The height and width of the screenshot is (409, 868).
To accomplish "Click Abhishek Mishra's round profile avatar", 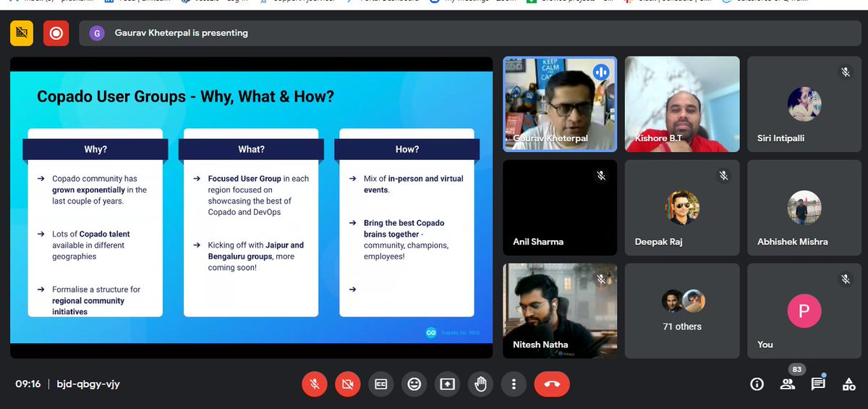I will tap(804, 208).
